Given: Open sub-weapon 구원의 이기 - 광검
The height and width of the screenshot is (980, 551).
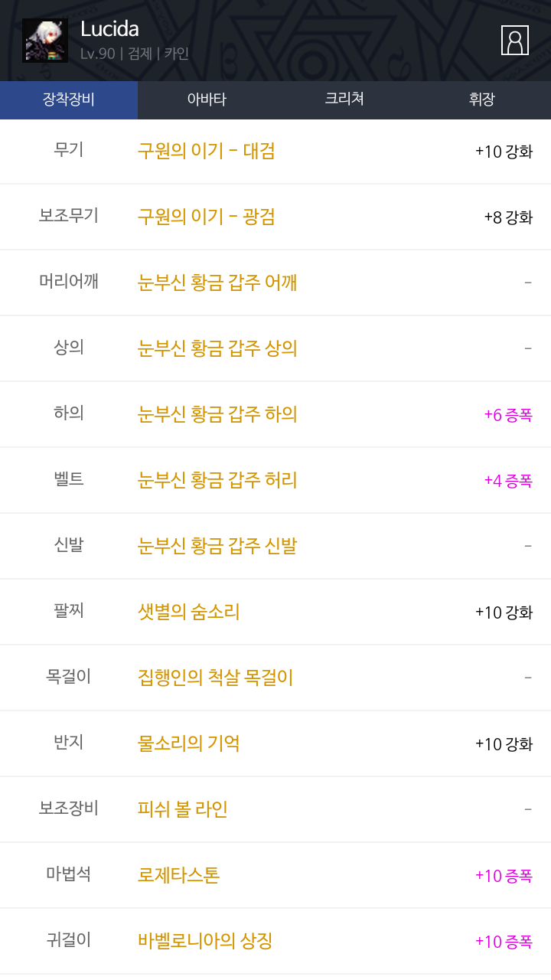Looking at the screenshot, I should point(206,217).
